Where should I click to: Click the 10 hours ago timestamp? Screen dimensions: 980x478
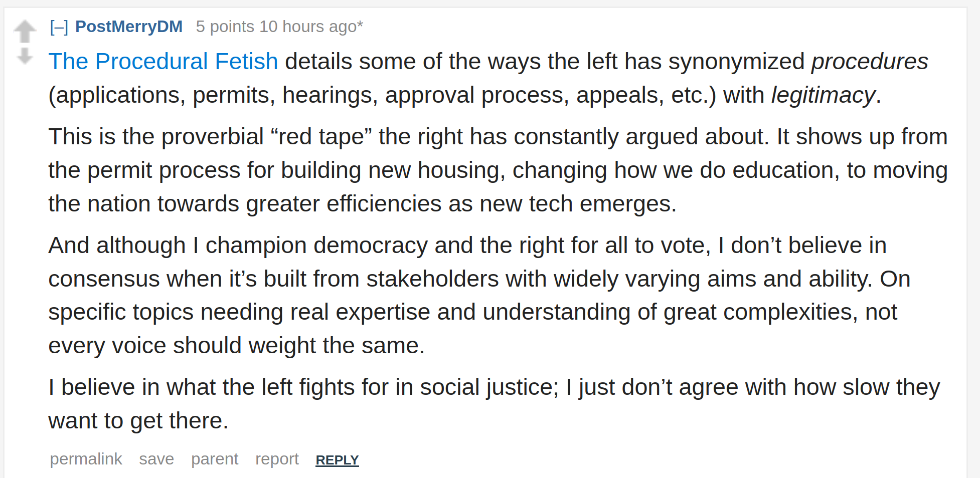(308, 27)
